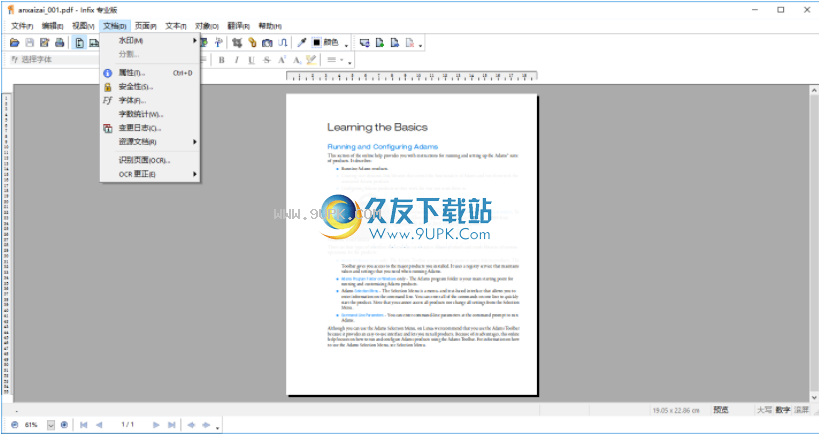
Task: Select 识别页面(OCR) menu item
Action: 150,160
